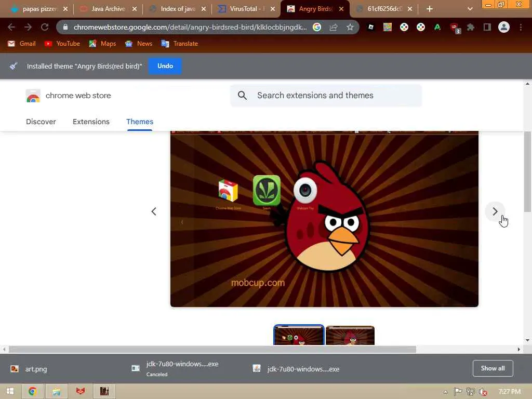Switch to the papas pizzeria tab
This screenshot has width=532, height=399.
39,9
